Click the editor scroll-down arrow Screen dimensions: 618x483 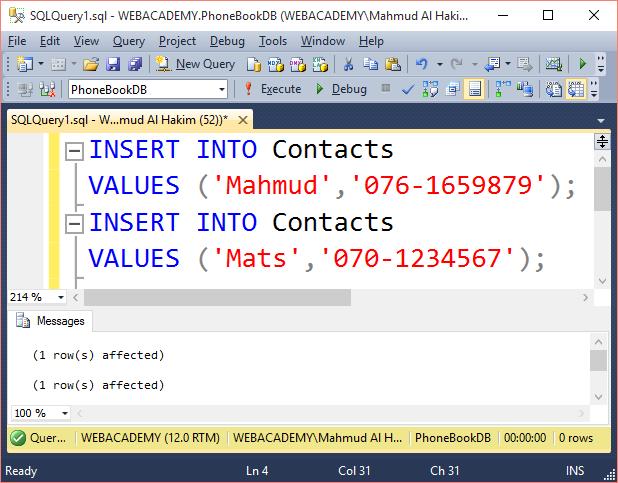tap(602, 281)
